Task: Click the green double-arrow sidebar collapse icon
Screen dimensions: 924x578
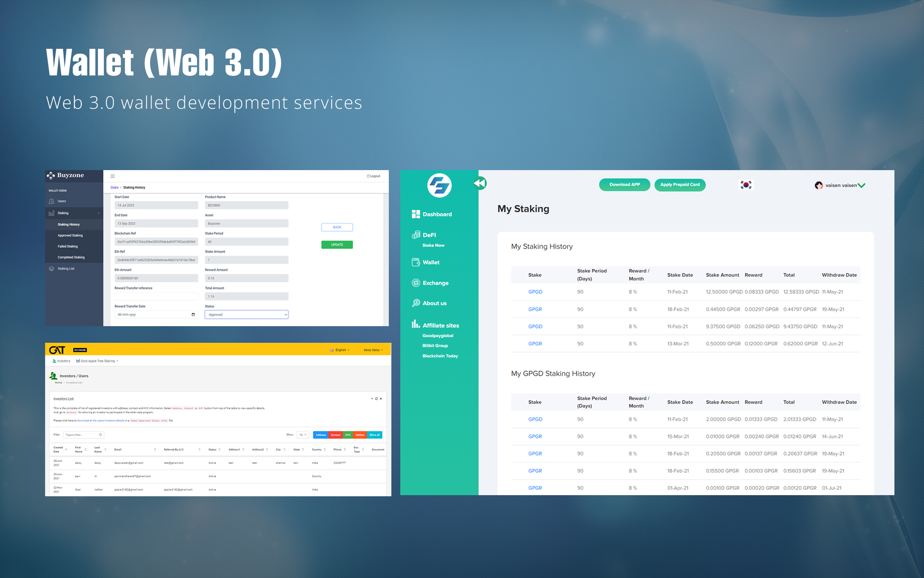Action: 480,183
